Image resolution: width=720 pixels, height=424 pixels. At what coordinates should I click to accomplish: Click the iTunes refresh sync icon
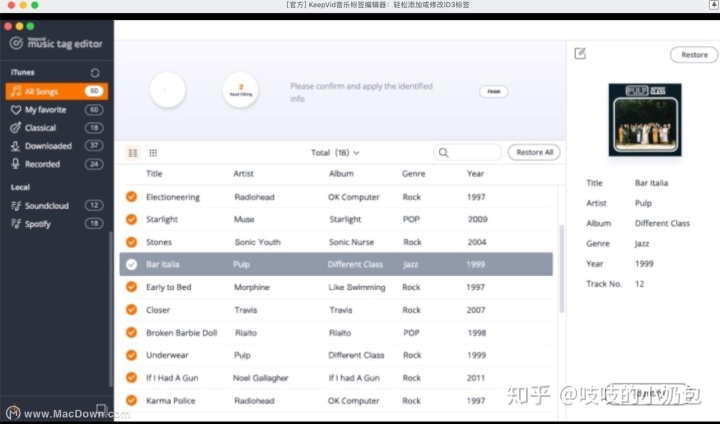[95, 73]
